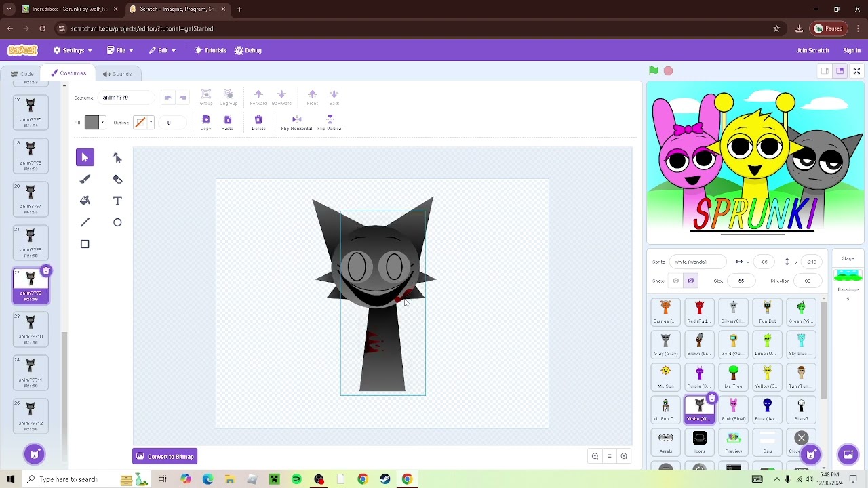Delete the selected shape

[258, 123]
